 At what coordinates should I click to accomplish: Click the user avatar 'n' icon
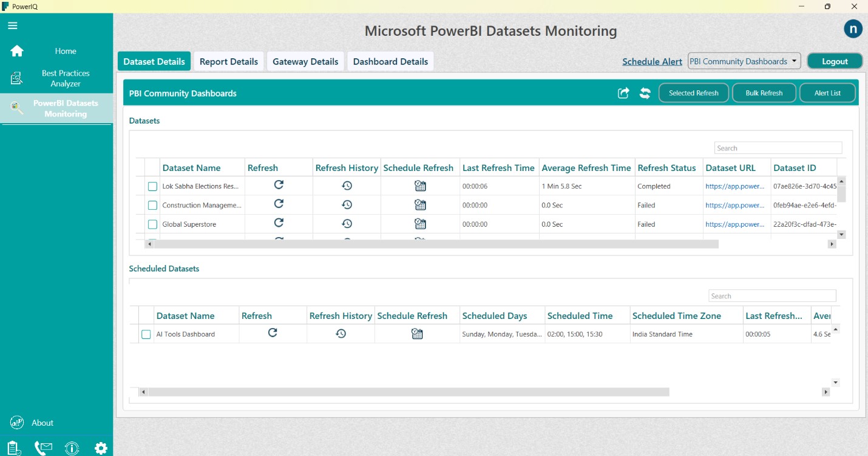pos(853,29)
